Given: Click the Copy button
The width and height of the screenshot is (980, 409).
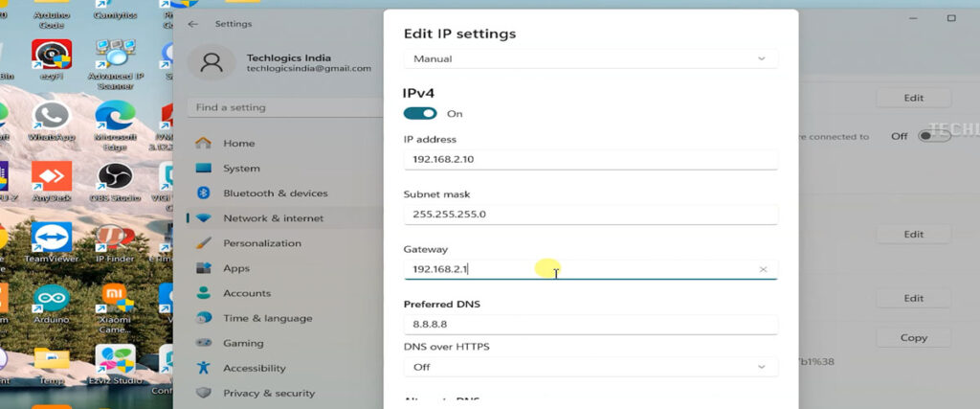Looking at the screenshot, I should [913, 337].
